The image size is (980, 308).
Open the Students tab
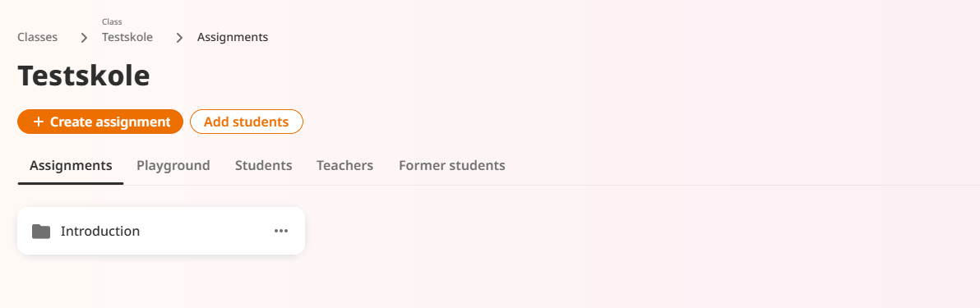click(x=263, y=166)
